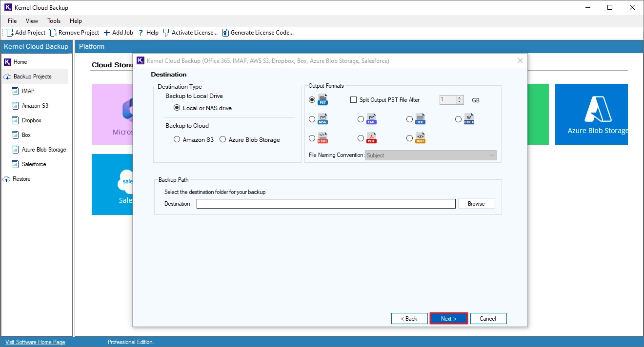Select the DOC output format radio button

click(x=409, y=119)
